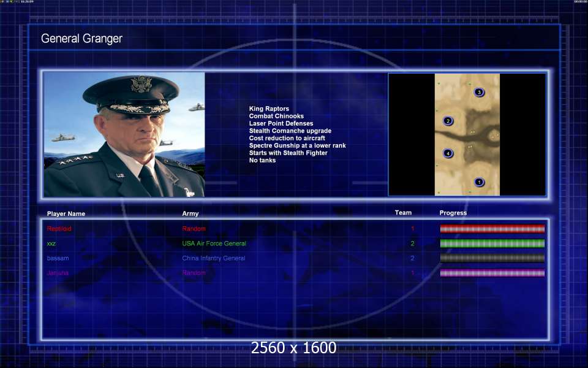Click team number in xxz's row
This screenshot has height=368, width=588.
coord(412,243)
